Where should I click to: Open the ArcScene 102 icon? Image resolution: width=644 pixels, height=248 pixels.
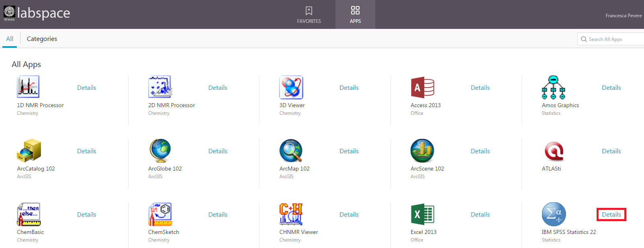pos(422,150)
